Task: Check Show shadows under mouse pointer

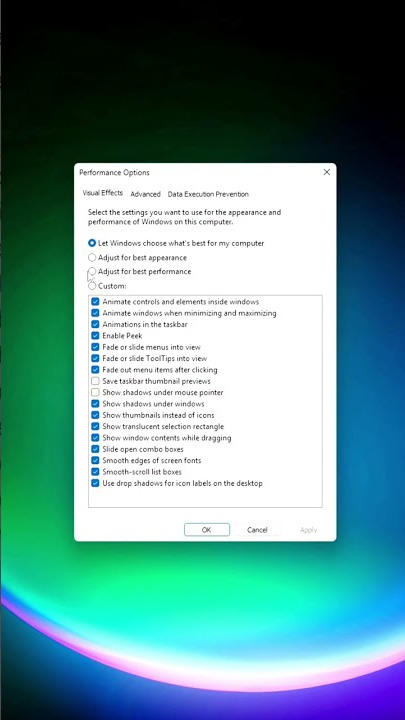Action: (x=95, y=392)
